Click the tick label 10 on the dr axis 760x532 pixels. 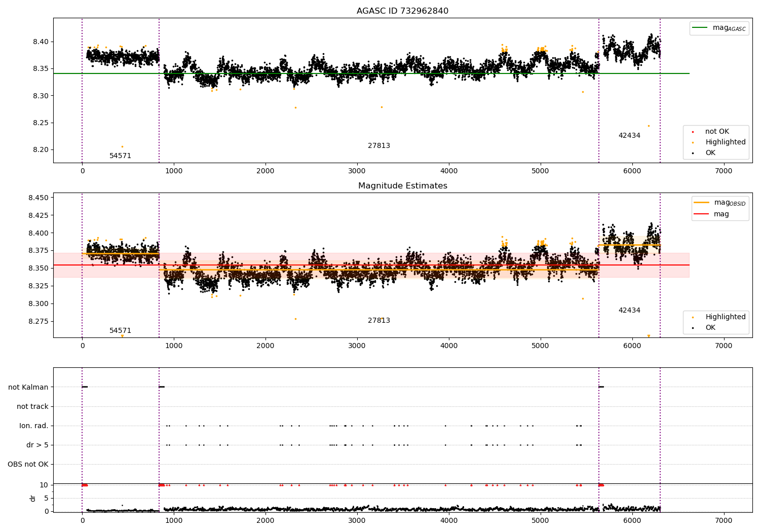tap(45, 485)
